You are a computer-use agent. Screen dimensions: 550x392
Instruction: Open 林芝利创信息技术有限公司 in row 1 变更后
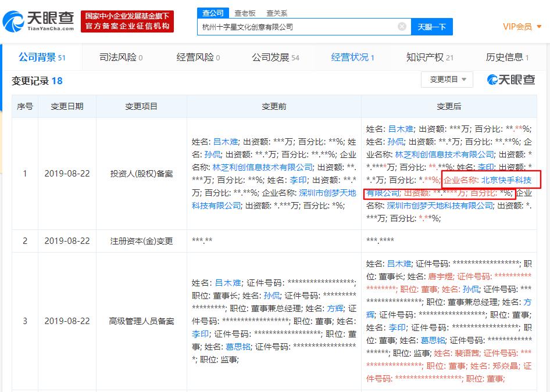coord(444,154)
